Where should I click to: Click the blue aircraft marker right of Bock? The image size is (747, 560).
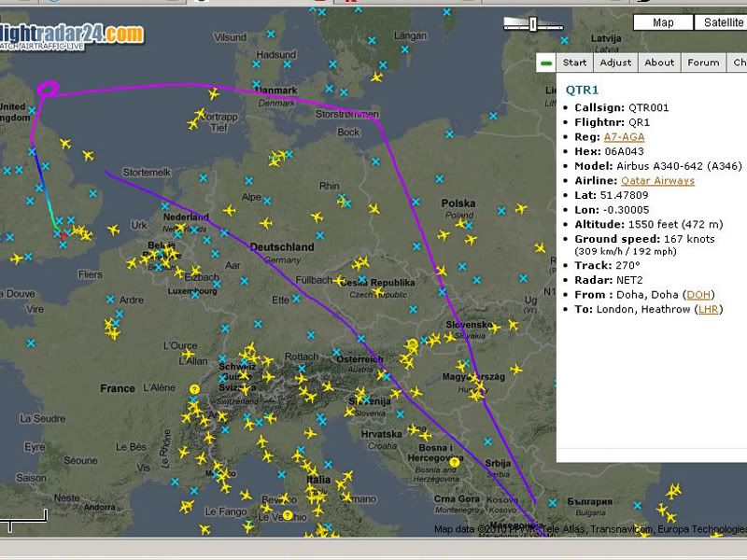(376, 161)
